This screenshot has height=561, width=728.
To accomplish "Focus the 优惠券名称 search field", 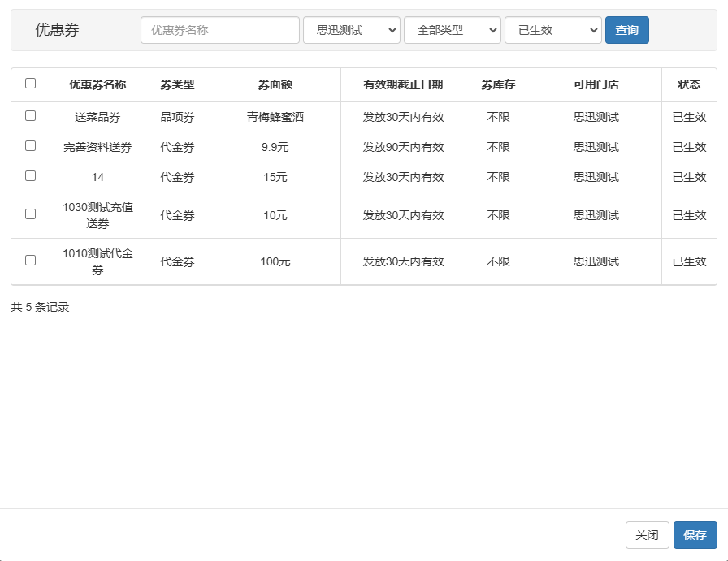I will click(x=220, y=30).
